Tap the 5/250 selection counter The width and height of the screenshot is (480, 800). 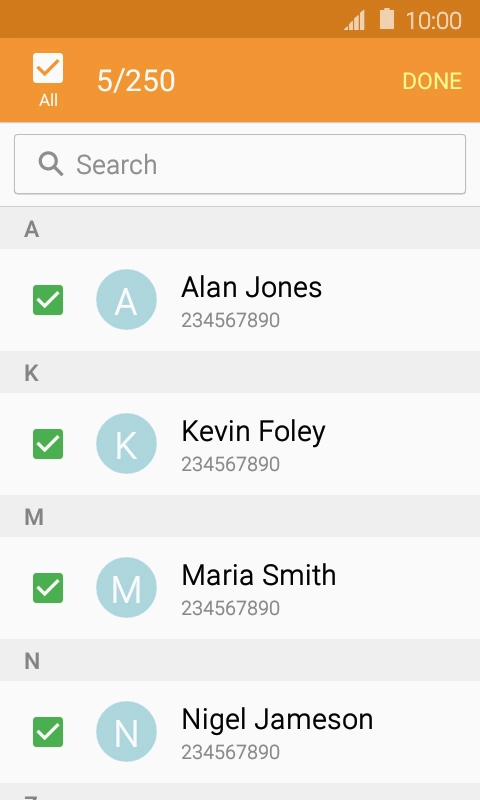click(136, 81)
